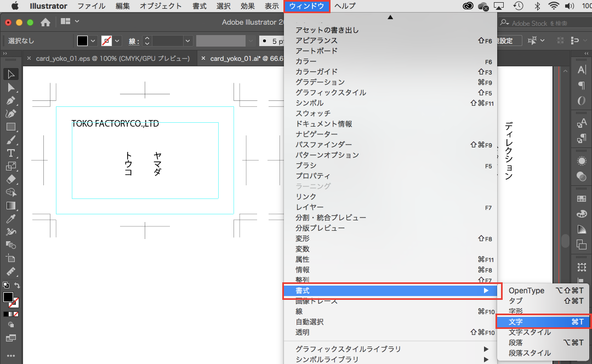Click レイヤー in the Window menu
This screenshot has height=364, width=592.
[309, 207]
